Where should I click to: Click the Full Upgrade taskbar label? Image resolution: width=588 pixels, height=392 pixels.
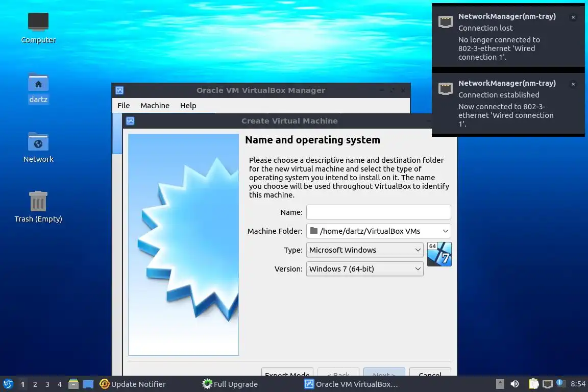point(235,384)
